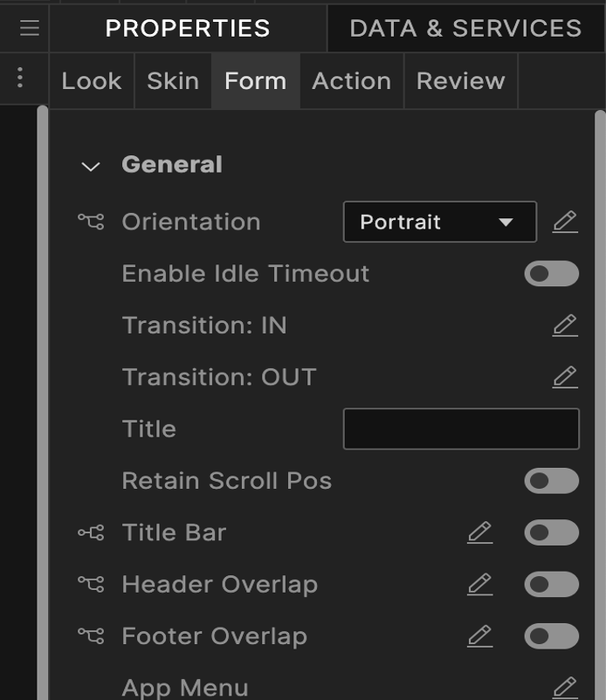606x700 pixels.
Task: Open the Header Overlap edit pencil
Action: [x=479, y=584]
